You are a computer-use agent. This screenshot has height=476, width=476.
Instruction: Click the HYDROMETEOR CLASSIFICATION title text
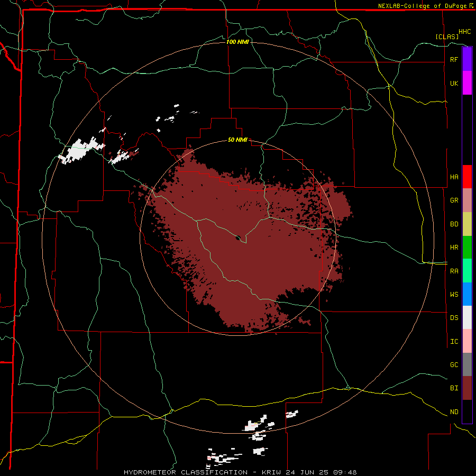click(186, 472)
